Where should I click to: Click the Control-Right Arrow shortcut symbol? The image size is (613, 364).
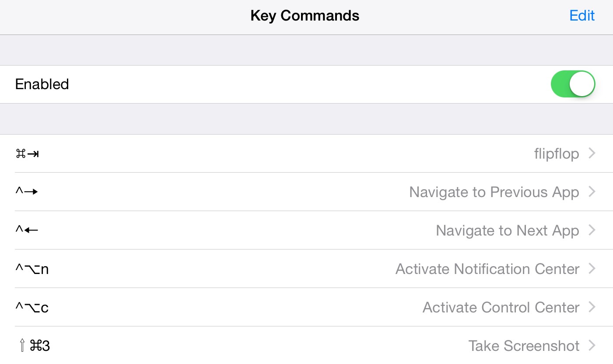(x=27, y=192)
